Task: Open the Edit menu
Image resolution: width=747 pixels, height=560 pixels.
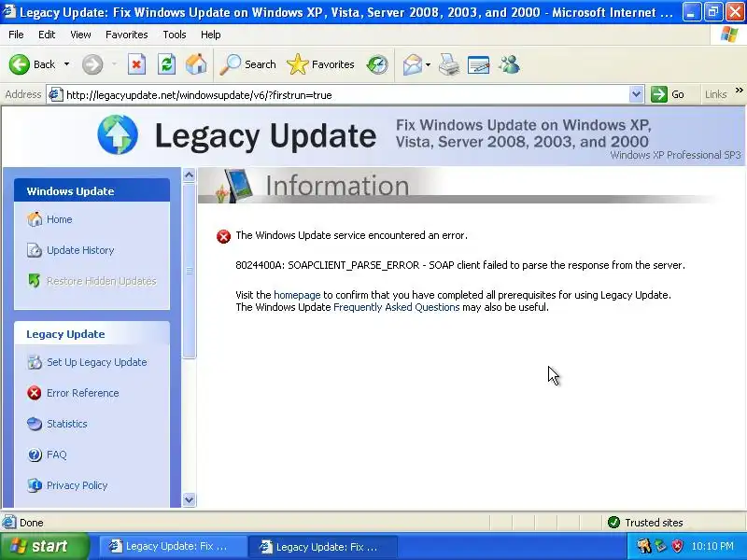Action: coord(47,35)
